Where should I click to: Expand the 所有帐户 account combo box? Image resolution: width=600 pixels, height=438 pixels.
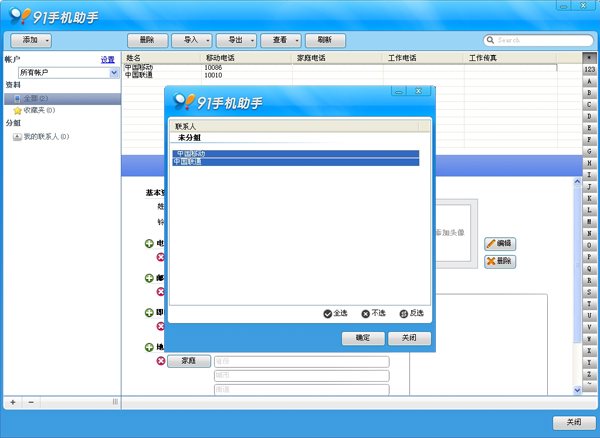click(x=114, y=73)
